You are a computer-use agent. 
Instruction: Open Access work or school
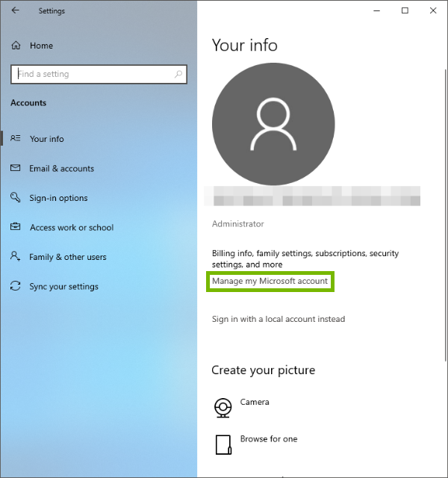(72, 227)
